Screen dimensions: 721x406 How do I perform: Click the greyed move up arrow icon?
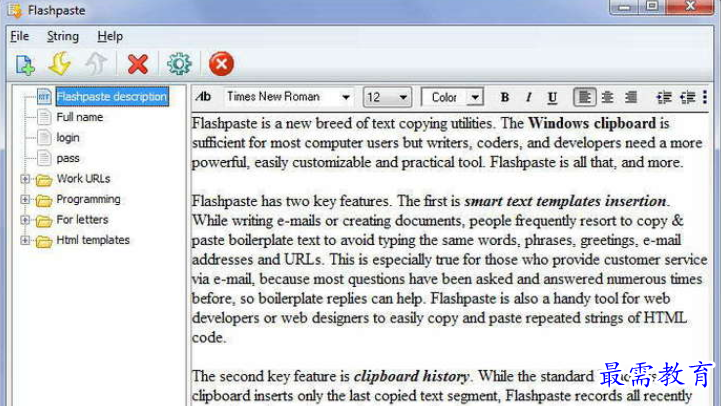[x=96, y=63]
